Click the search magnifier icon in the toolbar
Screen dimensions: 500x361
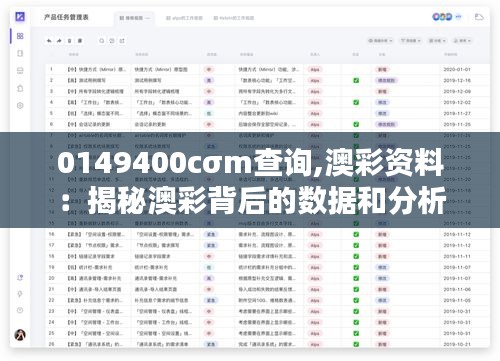[102, 41]
